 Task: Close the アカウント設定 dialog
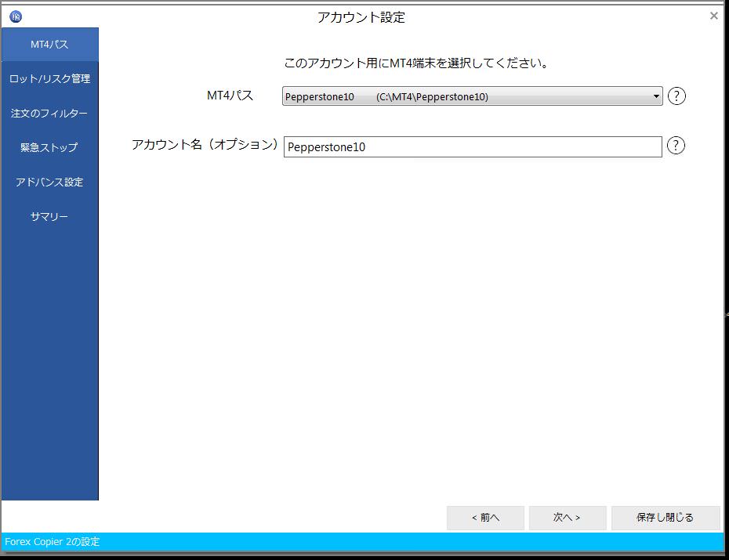[713, 15]
